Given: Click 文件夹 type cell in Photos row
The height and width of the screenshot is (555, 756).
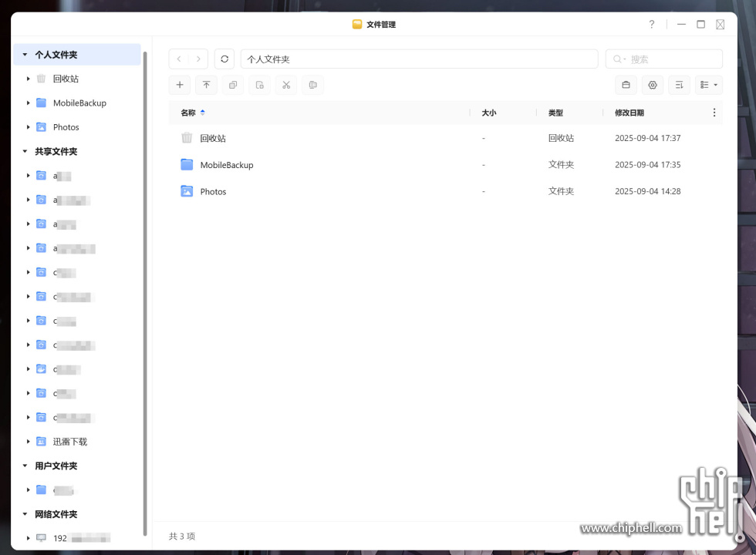Looking at the screenshot, I should point(561,191).
